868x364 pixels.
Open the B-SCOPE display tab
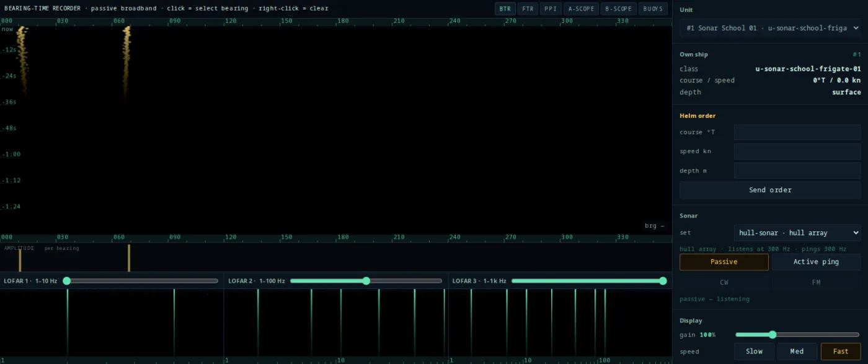[x=618, y=9]
